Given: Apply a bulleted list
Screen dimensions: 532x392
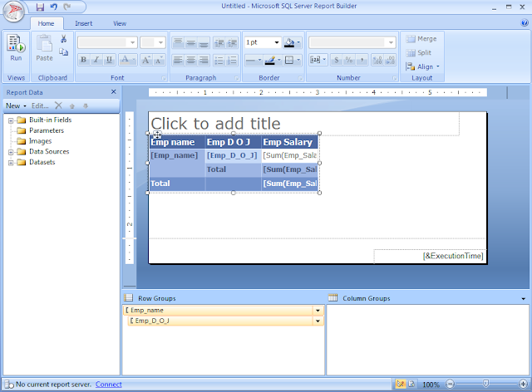Looking at the screenshot, I should (219, 61).
